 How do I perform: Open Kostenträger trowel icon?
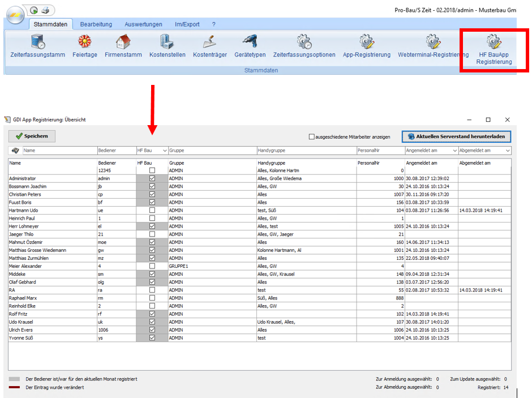tap(210, 42)
